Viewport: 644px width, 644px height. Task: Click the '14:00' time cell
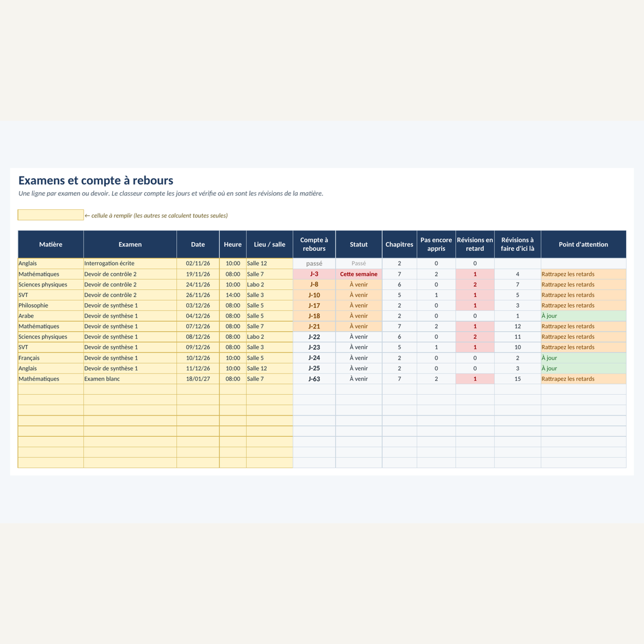click(x=233, y=295)
